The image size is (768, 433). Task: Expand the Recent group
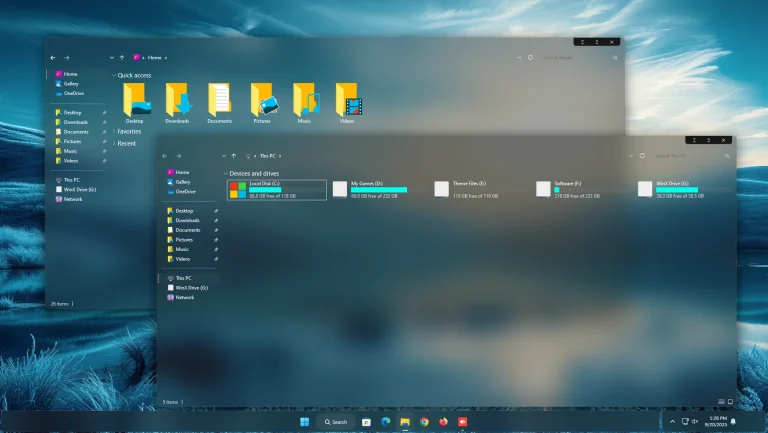(114, 144)
